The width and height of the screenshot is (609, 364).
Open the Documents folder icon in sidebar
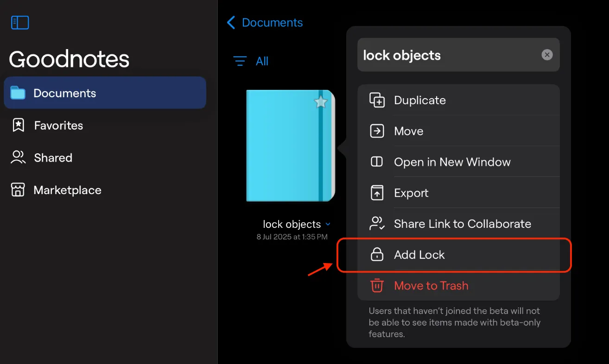coord(18,93)
